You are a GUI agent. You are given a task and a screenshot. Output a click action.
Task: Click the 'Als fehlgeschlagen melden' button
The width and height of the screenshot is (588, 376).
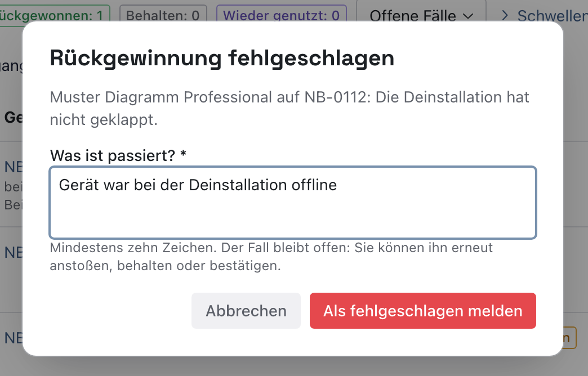(x=422, y=311)
